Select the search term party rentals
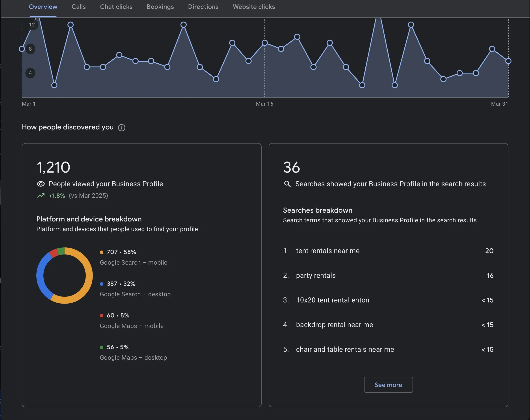The image size is (530, 420). [315, 275]
